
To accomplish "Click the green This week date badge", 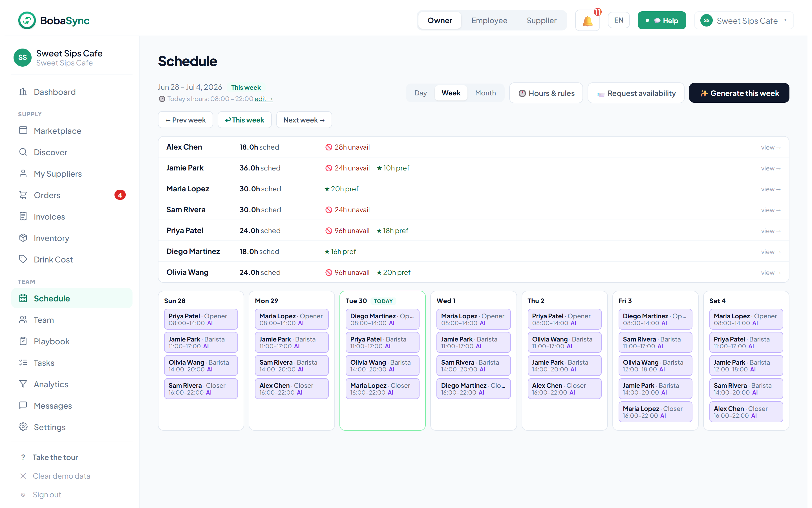I will tap(246, 87).
